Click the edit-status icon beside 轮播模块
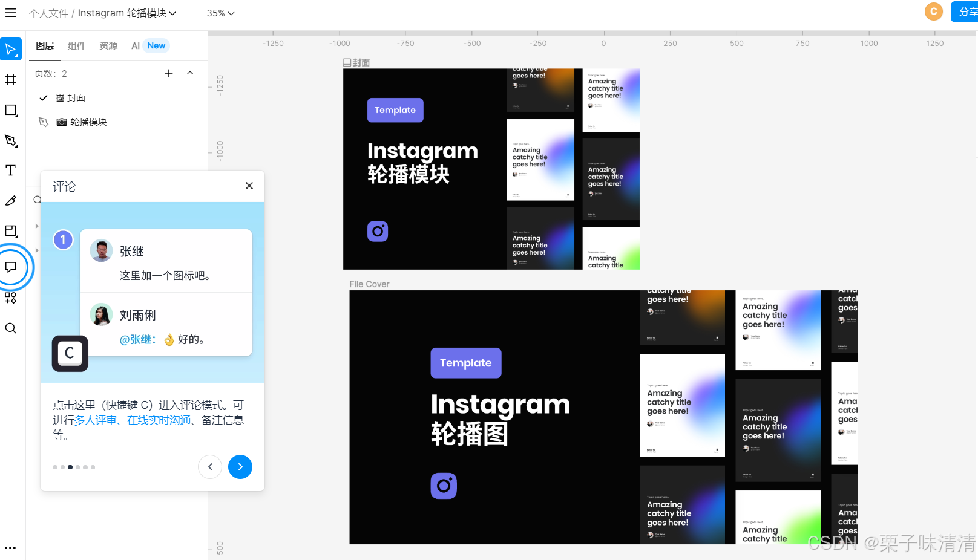The image size is (978, 560). [44, 122]
